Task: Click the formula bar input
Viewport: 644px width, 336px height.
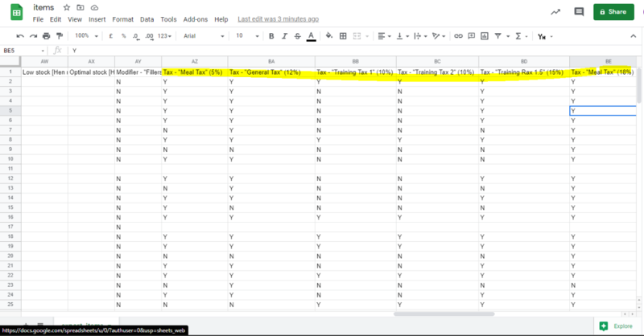Action: (322, 50)
